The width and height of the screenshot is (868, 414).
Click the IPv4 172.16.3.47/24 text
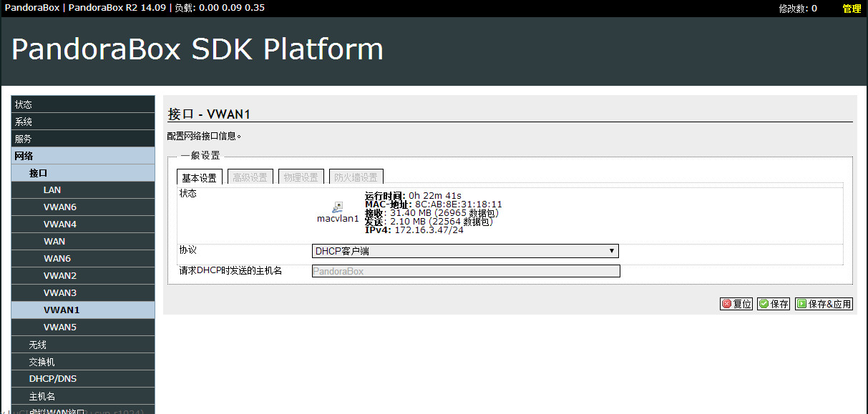pyautogui.click(x=414, y=230)
